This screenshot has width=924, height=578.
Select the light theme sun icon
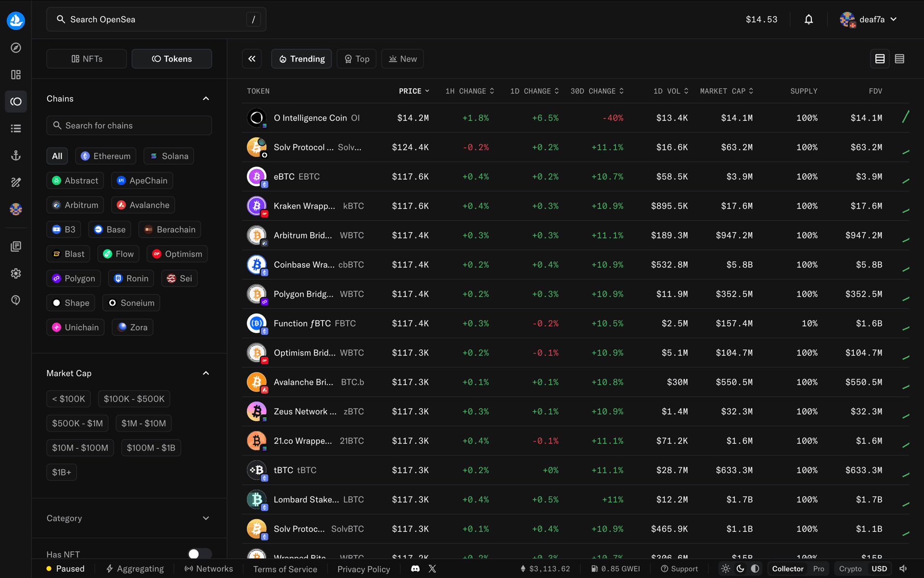tap(726, 569)
